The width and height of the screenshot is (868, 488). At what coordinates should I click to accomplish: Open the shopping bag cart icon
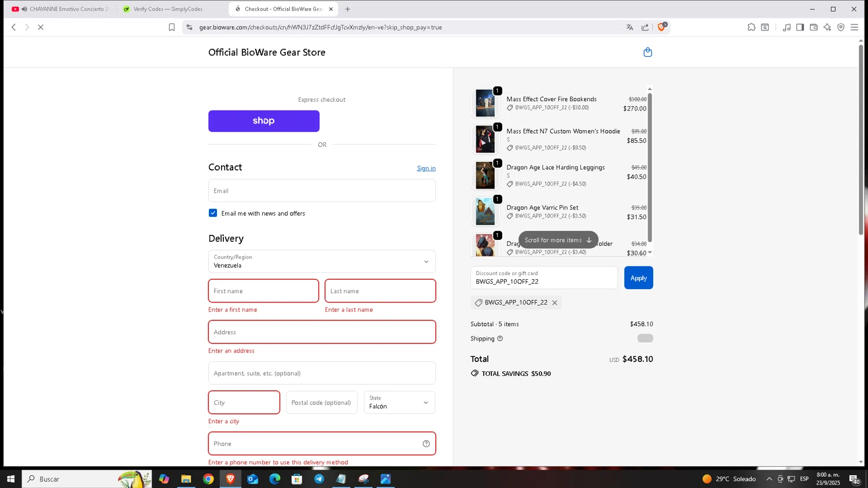(x=648, y=52)
